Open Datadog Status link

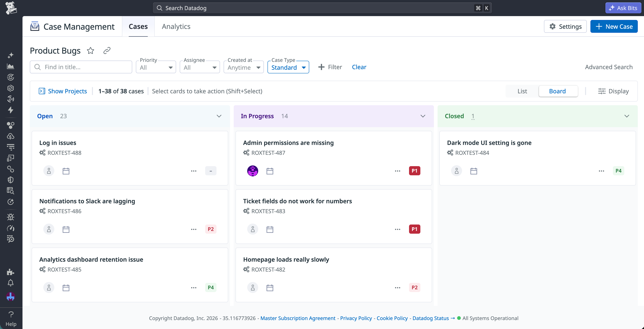click(x=434, y=318)
